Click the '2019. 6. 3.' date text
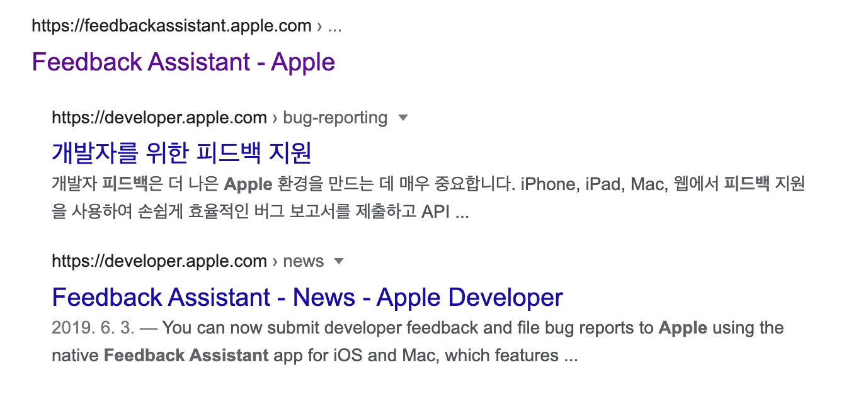This screenshot has height=399, width=868. (93, 329)
